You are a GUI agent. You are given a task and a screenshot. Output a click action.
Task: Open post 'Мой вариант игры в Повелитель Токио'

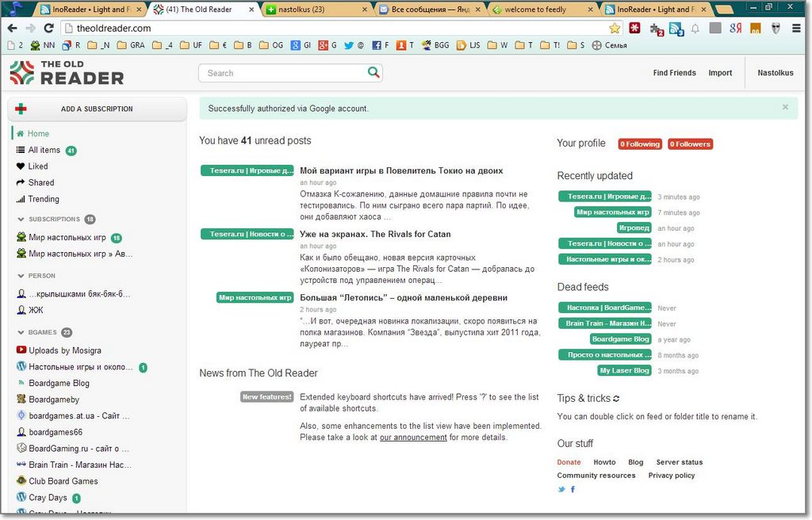pyautogui.click(x=401, y=170)
